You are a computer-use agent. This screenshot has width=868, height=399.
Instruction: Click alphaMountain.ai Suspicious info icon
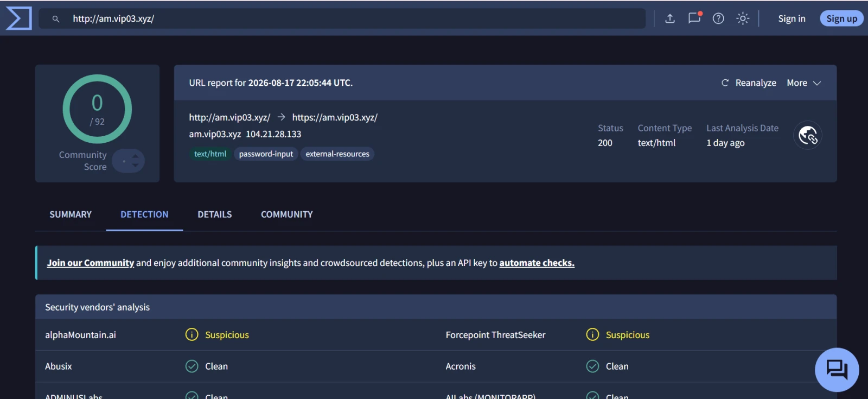click(x=192, y=334)
